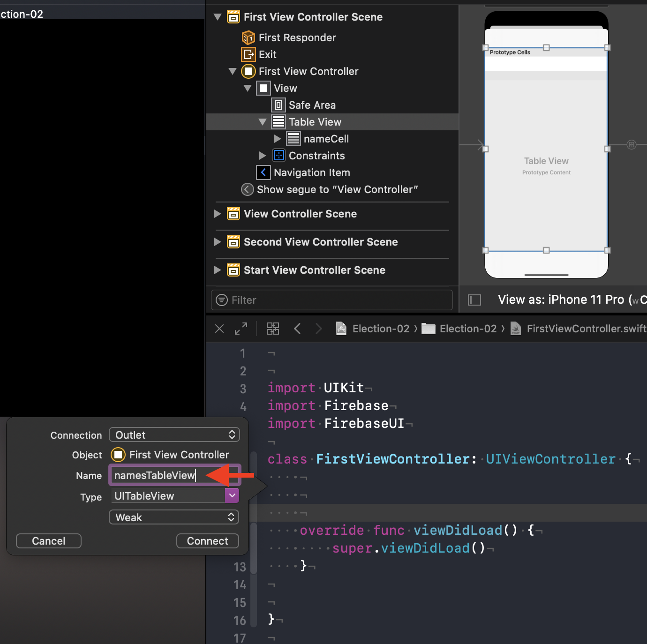Click the Exit icon in outline
647x644 pixels.
(248, 54)
